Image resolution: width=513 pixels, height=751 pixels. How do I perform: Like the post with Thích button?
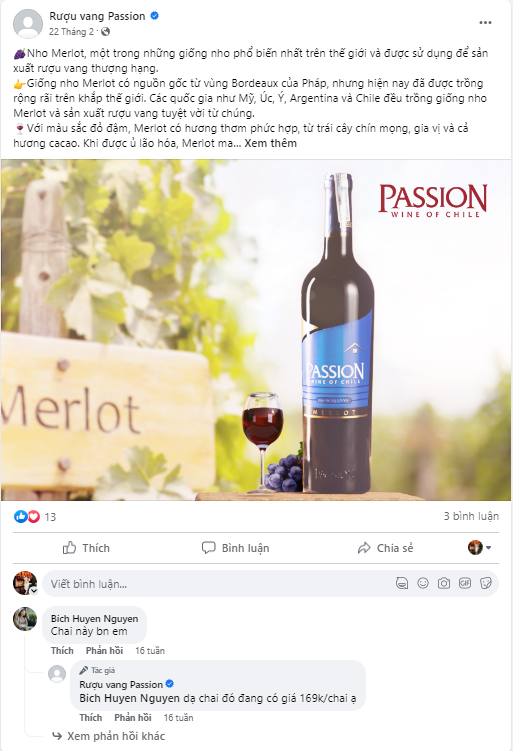87,548
